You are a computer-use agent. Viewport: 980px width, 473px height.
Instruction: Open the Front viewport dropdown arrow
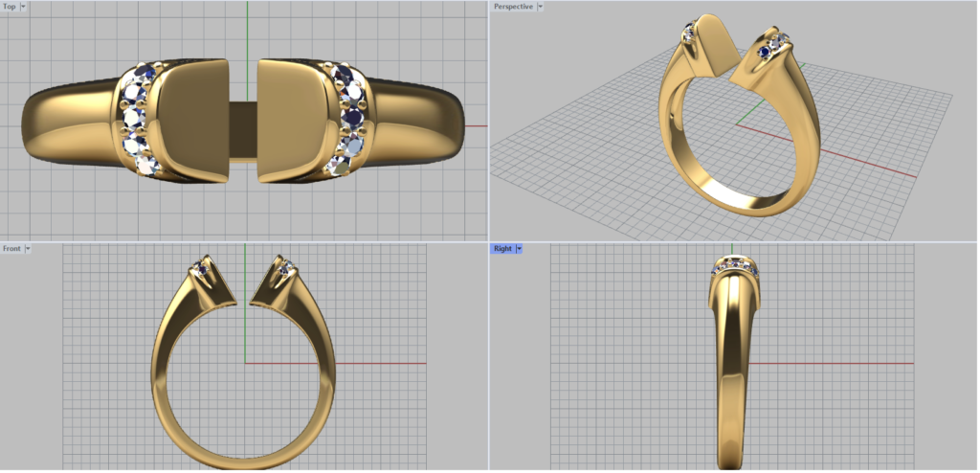coord(28,248)
